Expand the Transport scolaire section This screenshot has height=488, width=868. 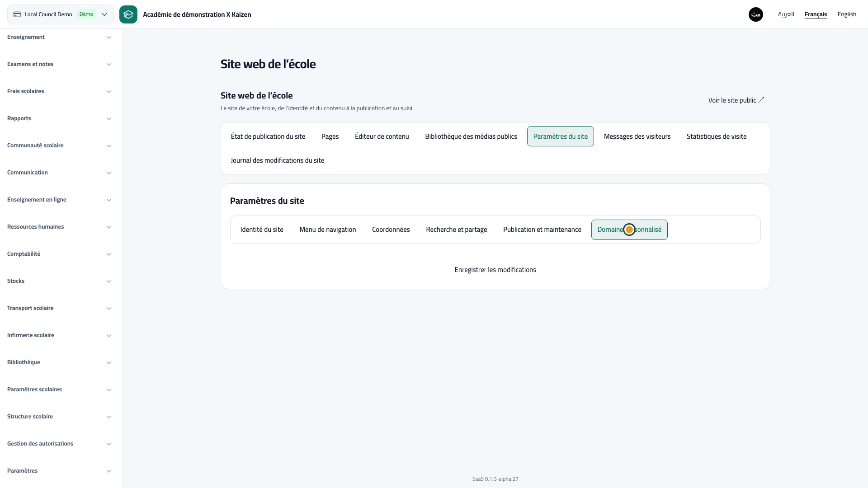coord(59,308)
